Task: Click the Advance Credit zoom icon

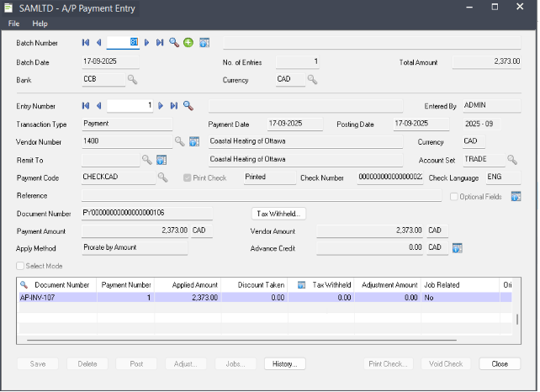Action: pos(458,248)
